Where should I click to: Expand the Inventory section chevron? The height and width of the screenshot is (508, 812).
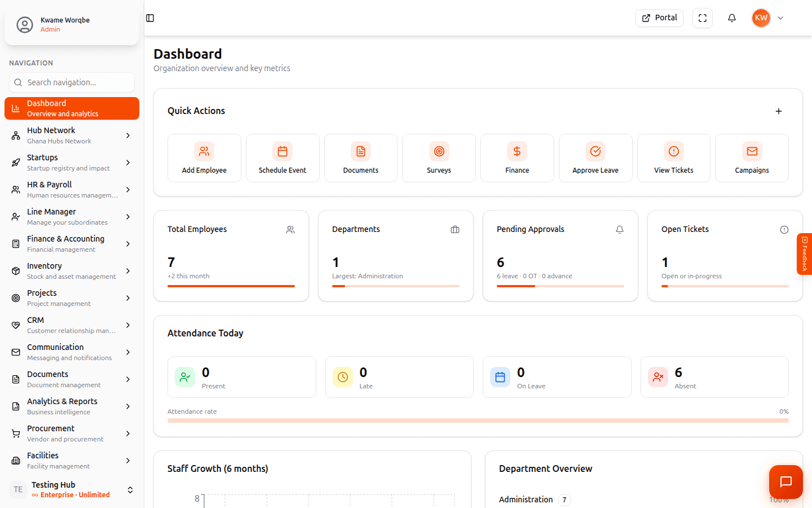128,271
